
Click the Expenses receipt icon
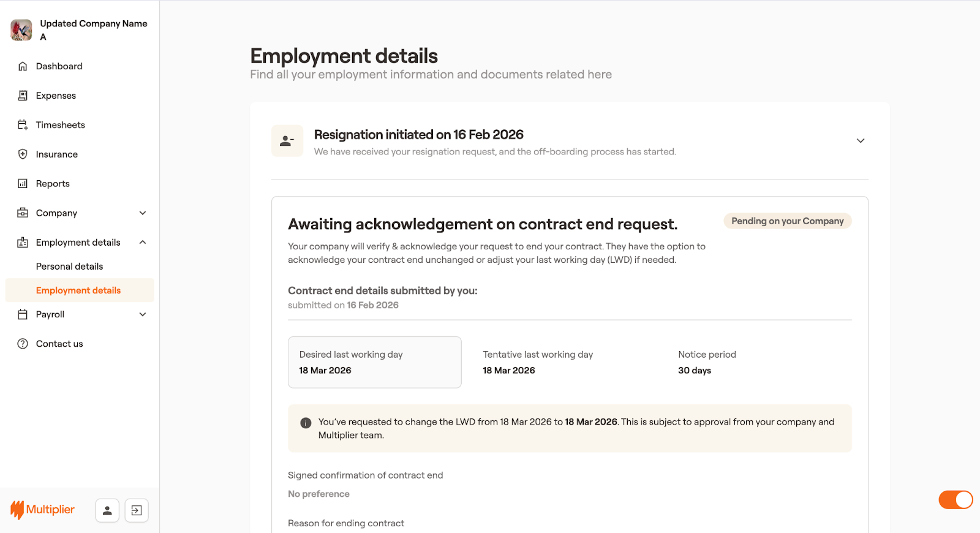[x=23, y=96]
